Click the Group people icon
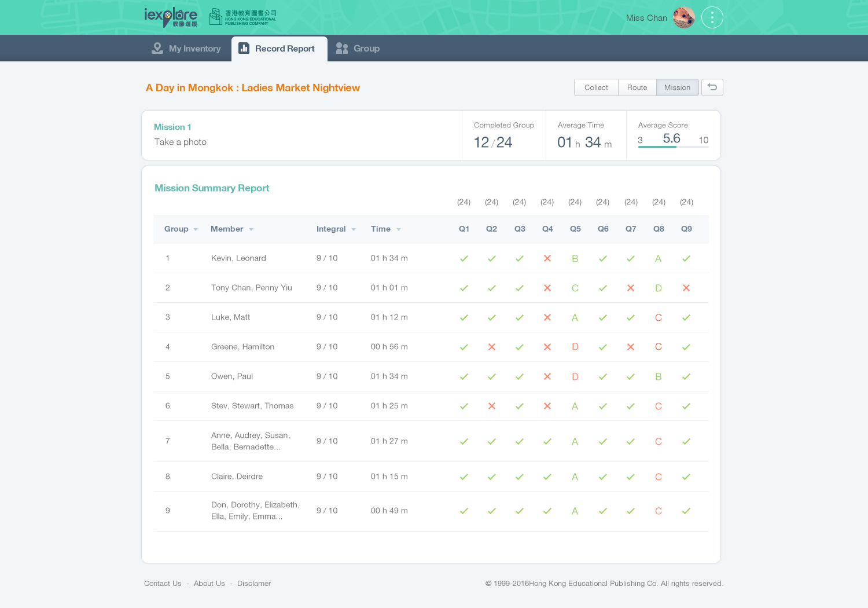Screen dimensions: 868x608 click(x=342, y=49)
